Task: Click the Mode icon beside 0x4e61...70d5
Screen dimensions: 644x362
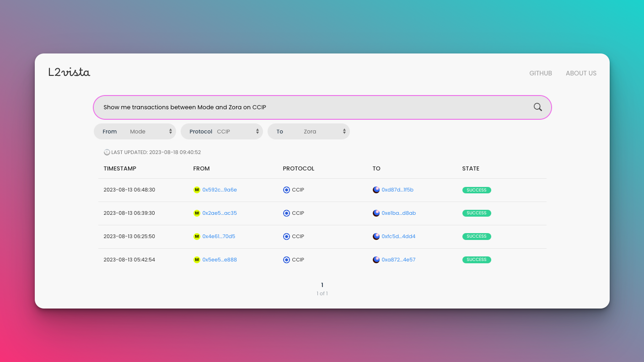Action: [x=197, y=236]
